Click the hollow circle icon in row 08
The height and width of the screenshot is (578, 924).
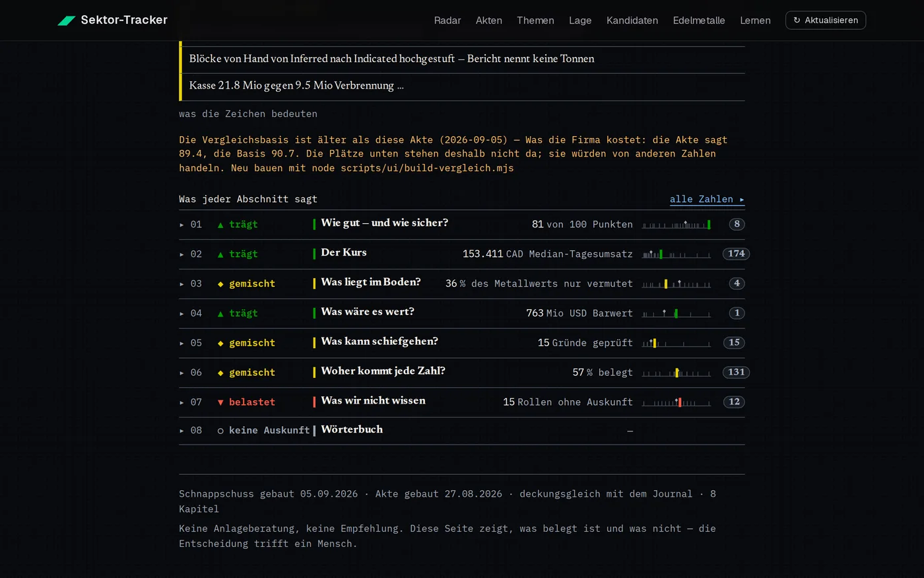click(x=220, y=431)
